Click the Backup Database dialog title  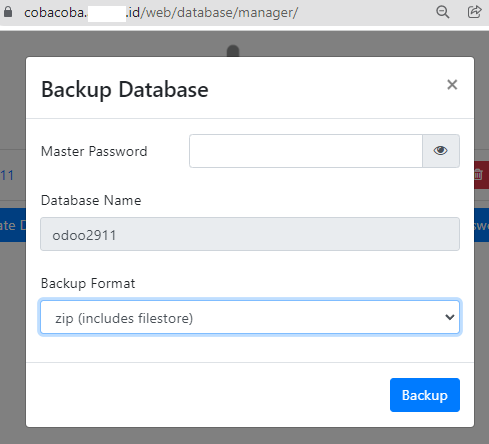(x=125, y=89)
